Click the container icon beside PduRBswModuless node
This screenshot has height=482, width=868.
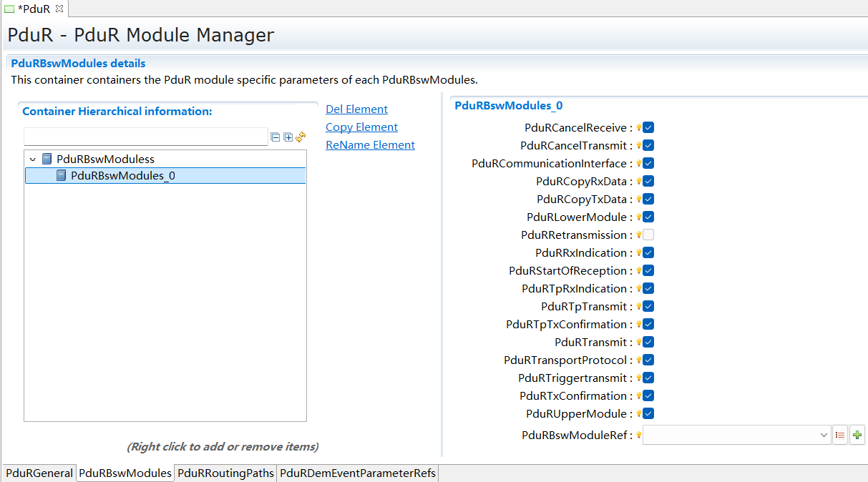(x=47, y=158)
